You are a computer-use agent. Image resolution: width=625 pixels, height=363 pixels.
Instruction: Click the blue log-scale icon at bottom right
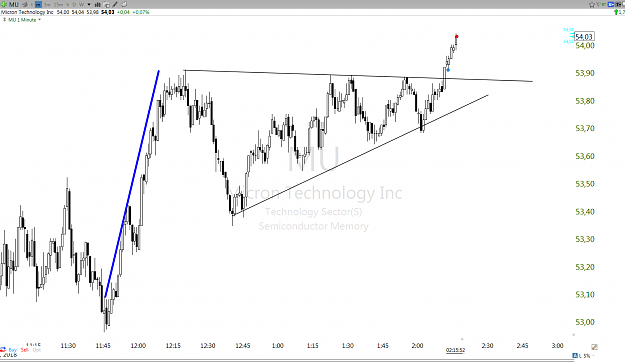click(x=575, y=355)
